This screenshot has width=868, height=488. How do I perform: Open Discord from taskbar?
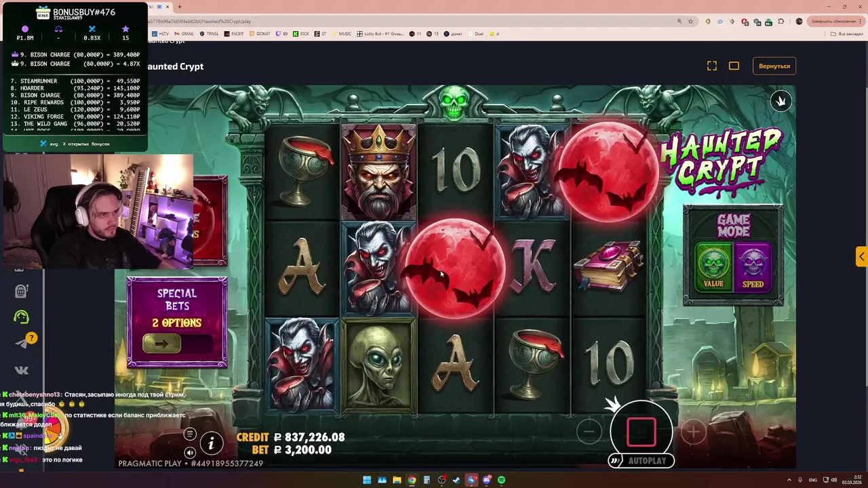tap(486, 480)
